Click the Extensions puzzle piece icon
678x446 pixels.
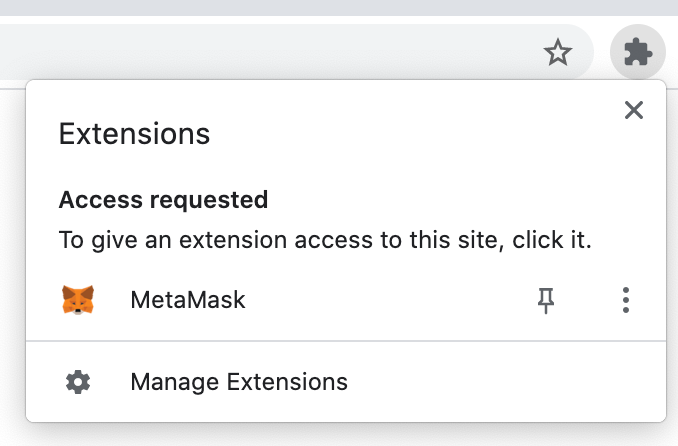(x=638, y=52)
